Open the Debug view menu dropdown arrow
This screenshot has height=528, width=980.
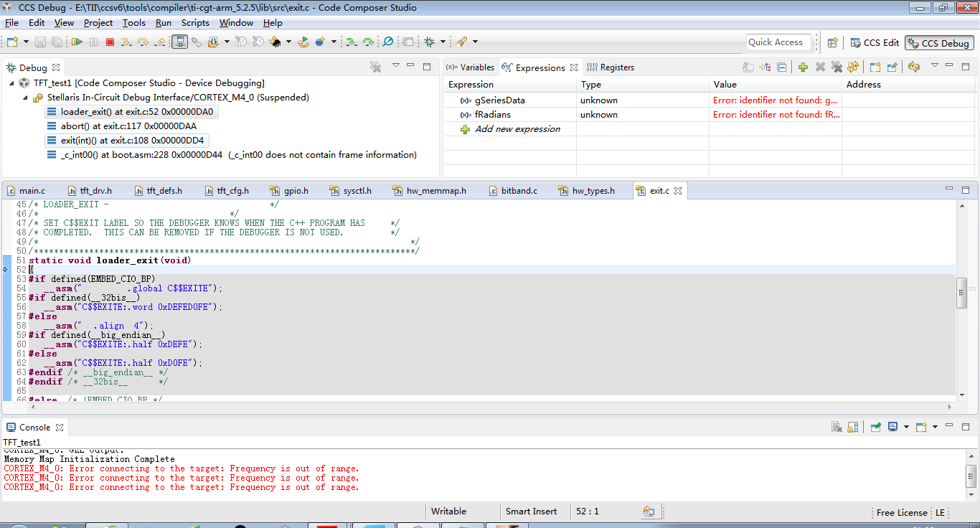395,66
